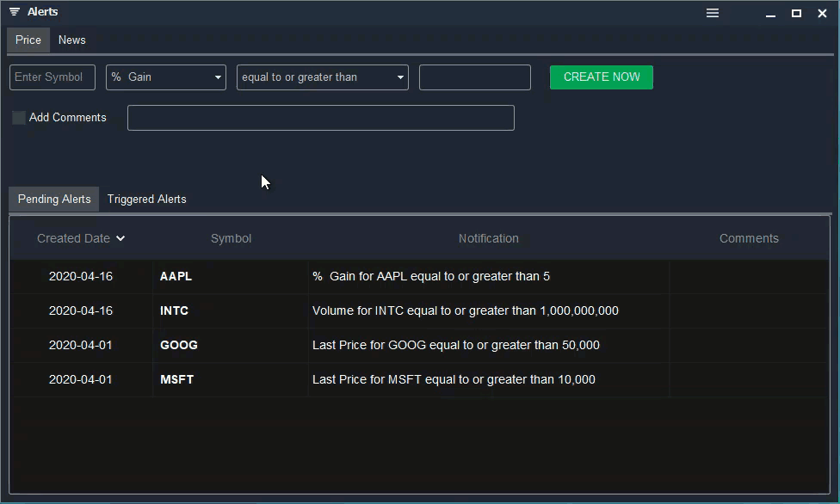Screen dimensions: 840x504
Task: Click the Notification column header
Action: click(489, 238)
